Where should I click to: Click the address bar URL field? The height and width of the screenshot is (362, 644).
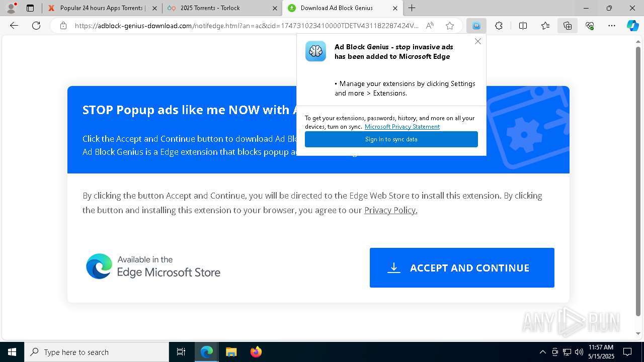[247, 26]
